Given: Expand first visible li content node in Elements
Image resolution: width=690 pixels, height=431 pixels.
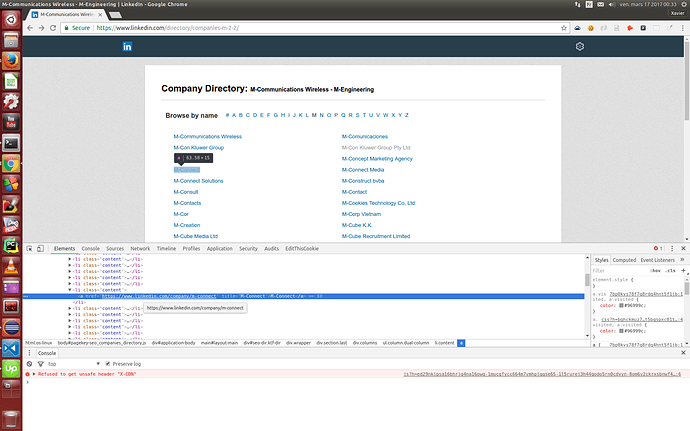Looking at the screenshot, I should [x=70, y=259].
